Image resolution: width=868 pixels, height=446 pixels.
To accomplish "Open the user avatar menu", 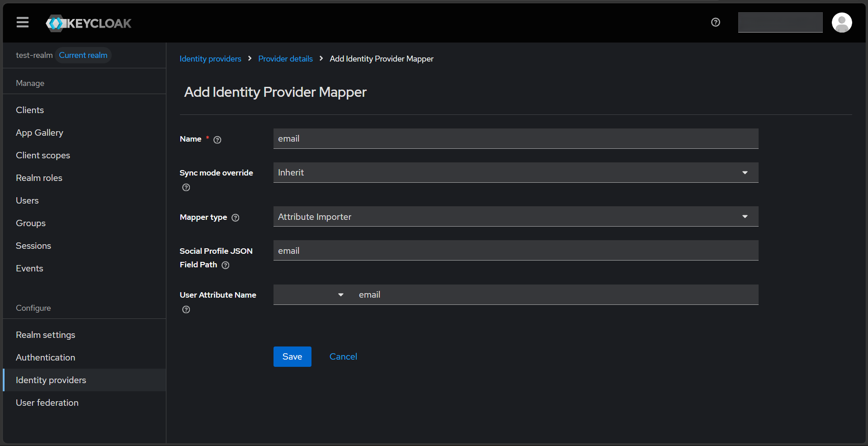I will pos(842,23).
